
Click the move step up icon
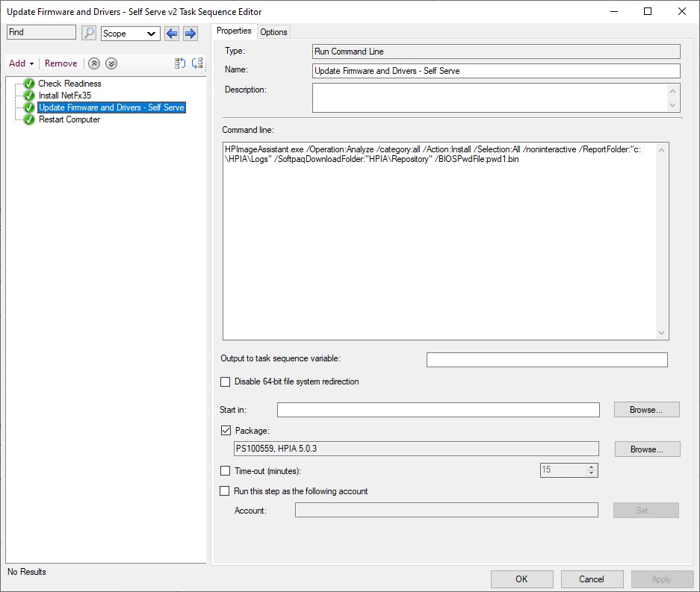click(179, 63)
